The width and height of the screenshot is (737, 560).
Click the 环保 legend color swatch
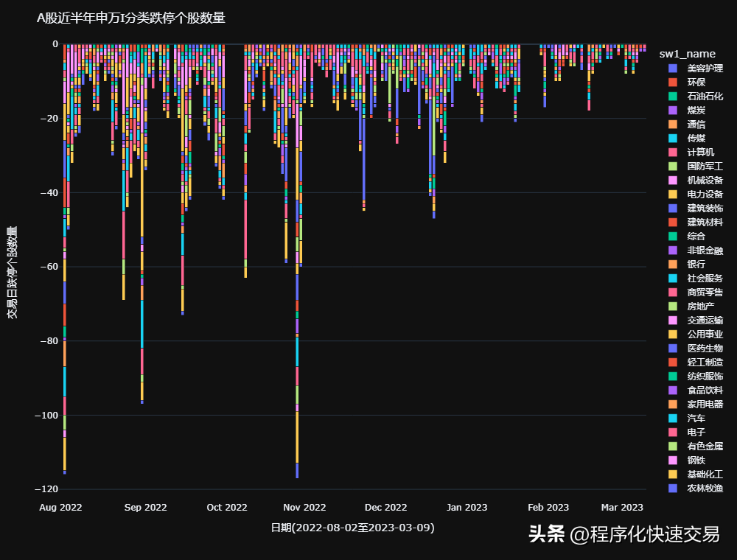coord(673,83)
